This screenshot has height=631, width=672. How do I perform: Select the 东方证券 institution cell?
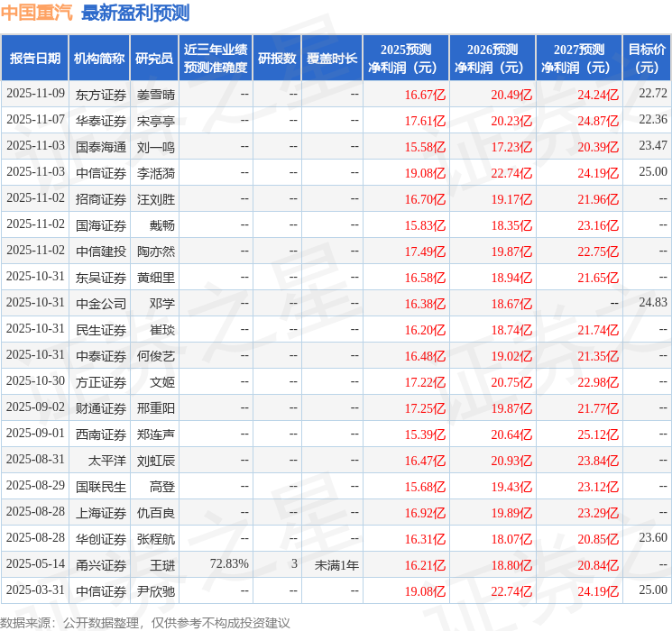101,95
